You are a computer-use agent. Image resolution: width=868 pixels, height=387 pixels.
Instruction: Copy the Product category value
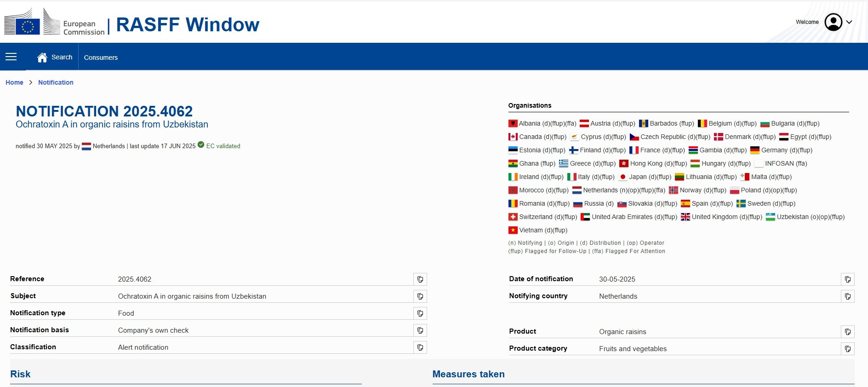coord(847,349)
